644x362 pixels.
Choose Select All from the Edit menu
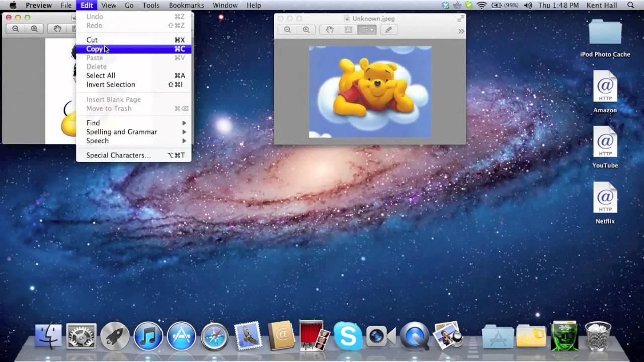(133, 75)
